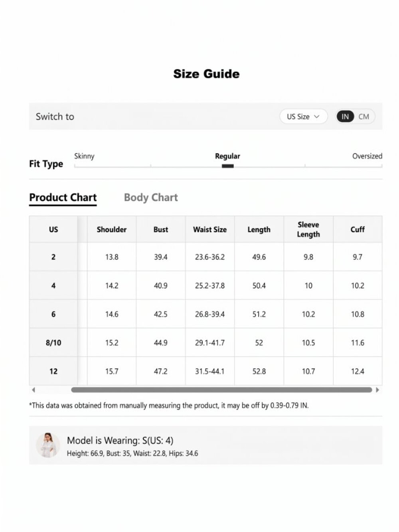Click the Shoulder column header
399x532 pixels.
click(x=112, y=229)
